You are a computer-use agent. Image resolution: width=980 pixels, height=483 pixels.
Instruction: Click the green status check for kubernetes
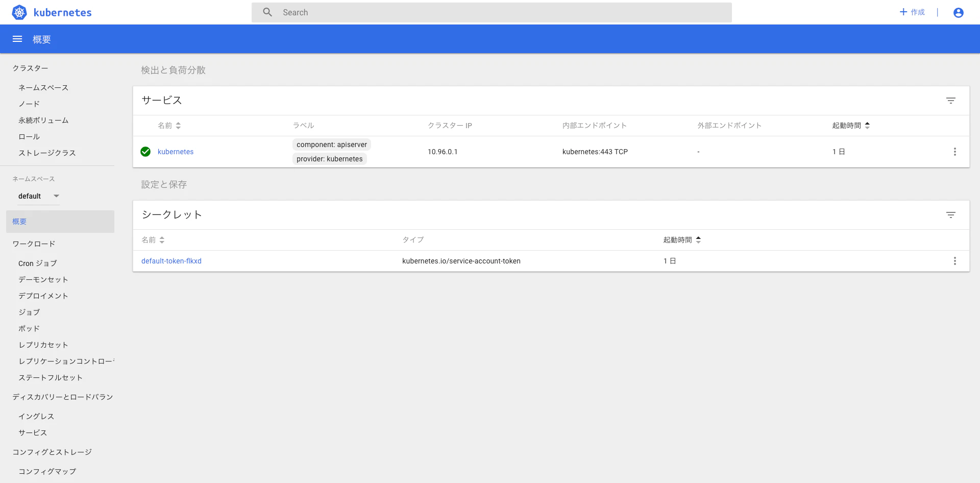tap(145, 152)
